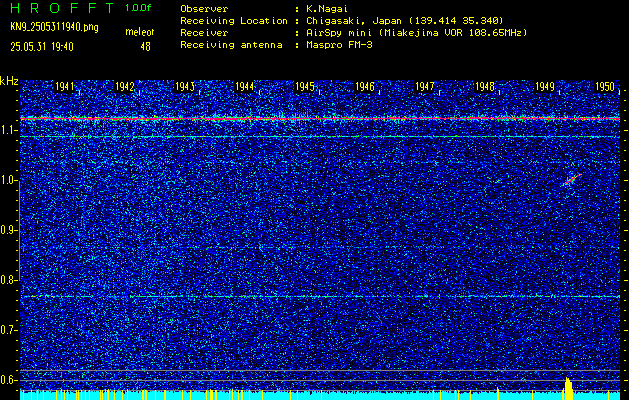
Task: Click the meteor count label
Action: click(x=140, y=32)
